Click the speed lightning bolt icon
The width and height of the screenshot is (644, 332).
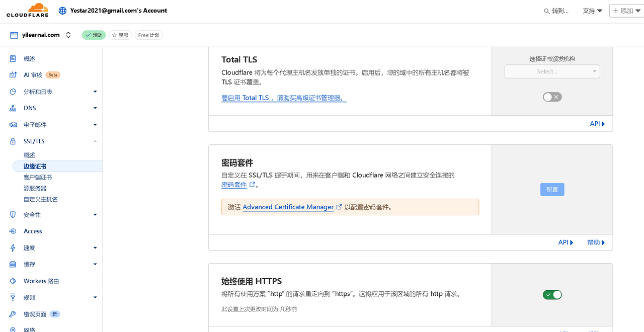tap(13, 248)
